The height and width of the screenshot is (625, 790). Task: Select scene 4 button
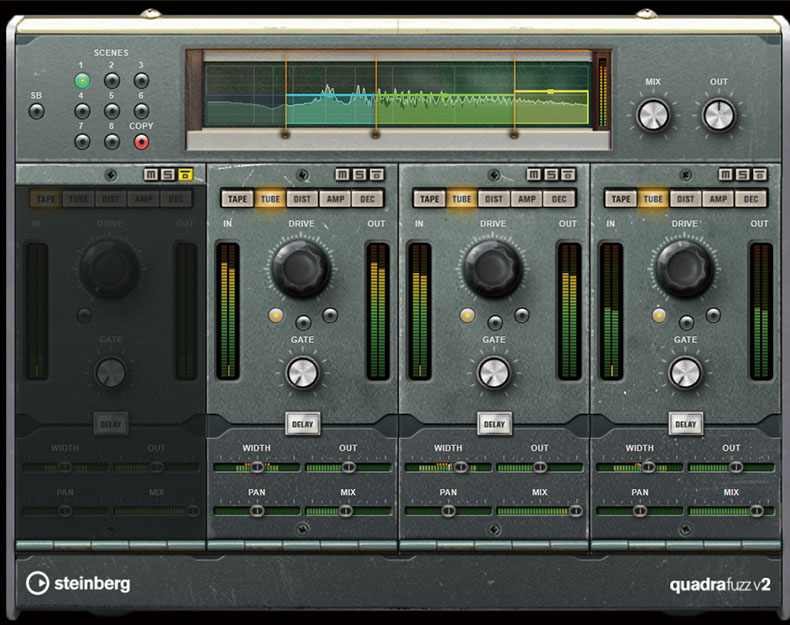point(82,111)
